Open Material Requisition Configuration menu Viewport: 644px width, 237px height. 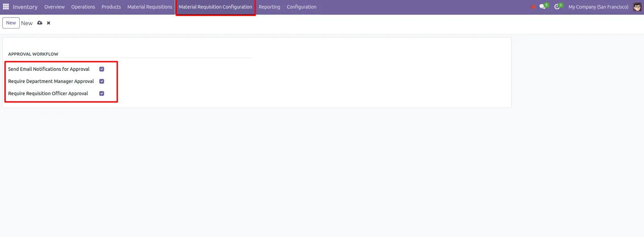coord(216,7)
